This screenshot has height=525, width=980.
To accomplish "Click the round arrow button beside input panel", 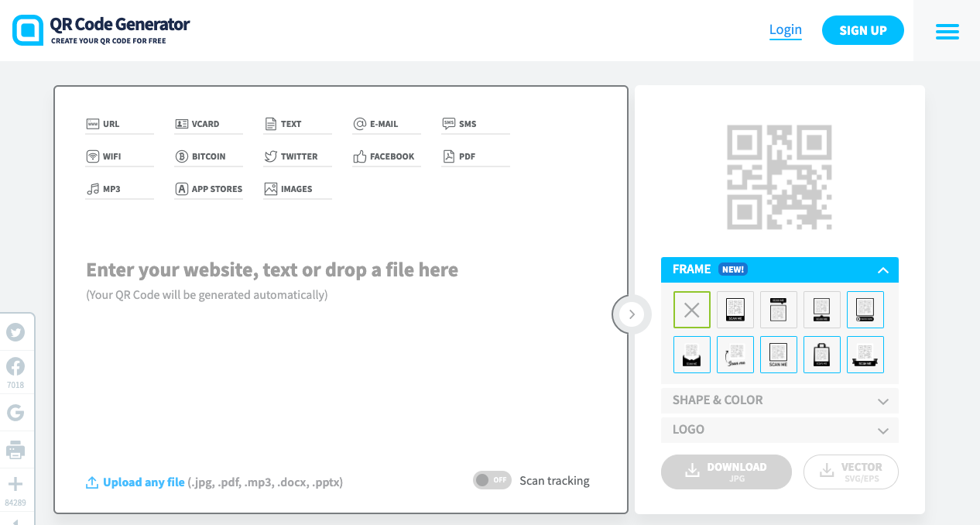I will tap(632, 314).
